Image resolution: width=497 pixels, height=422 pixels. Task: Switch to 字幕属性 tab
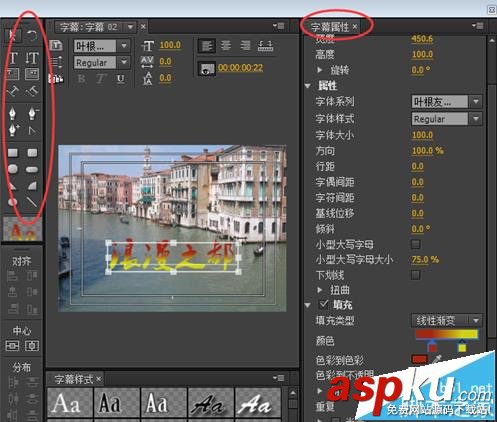click(330, 26)
